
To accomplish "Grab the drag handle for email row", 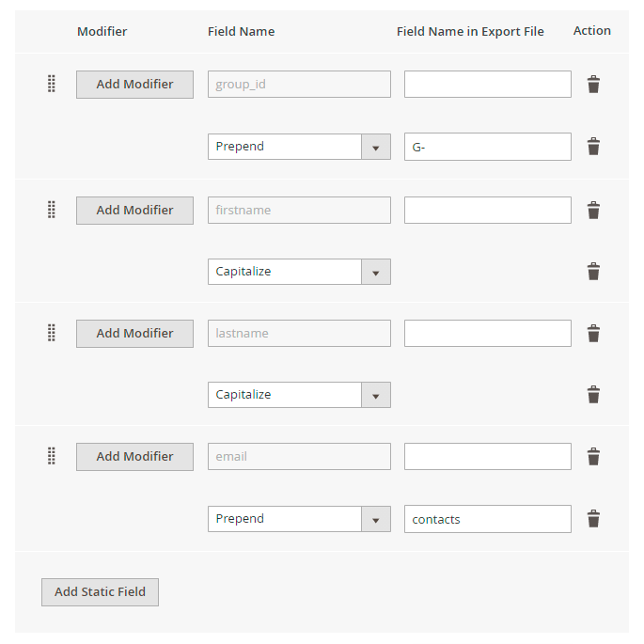I will tap(52, 456).
